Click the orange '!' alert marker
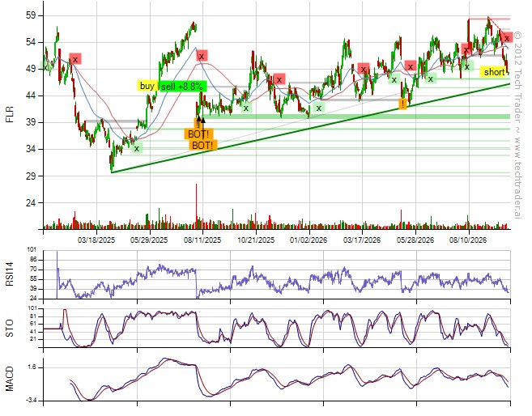Viewport: 532px width, 416px height. coord(402,104)
